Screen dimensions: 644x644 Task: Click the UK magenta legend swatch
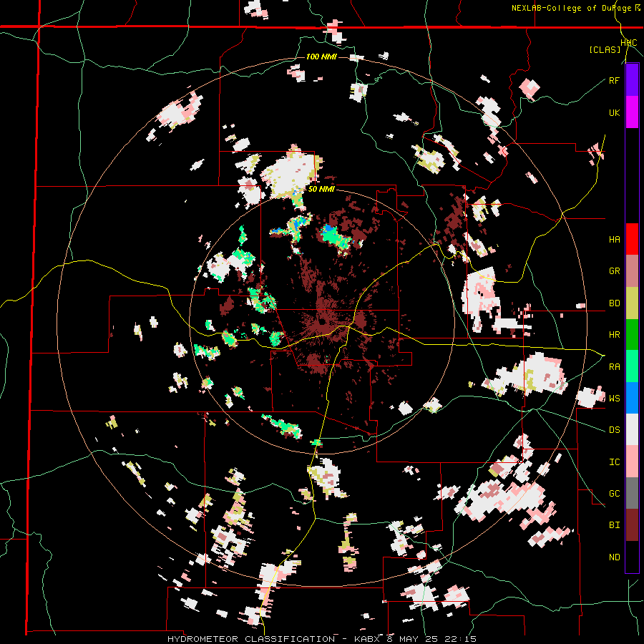(x=632, y=112)
